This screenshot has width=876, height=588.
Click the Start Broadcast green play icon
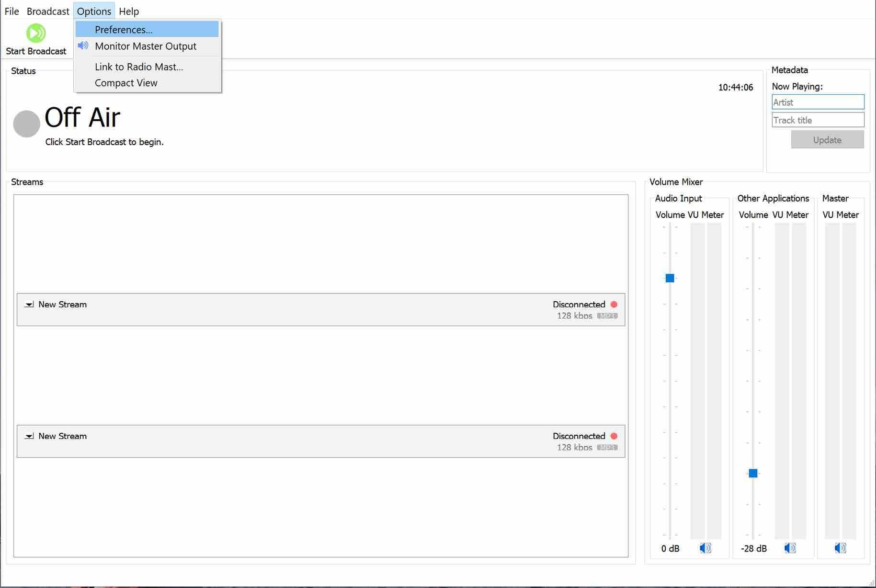coord(35,33)
